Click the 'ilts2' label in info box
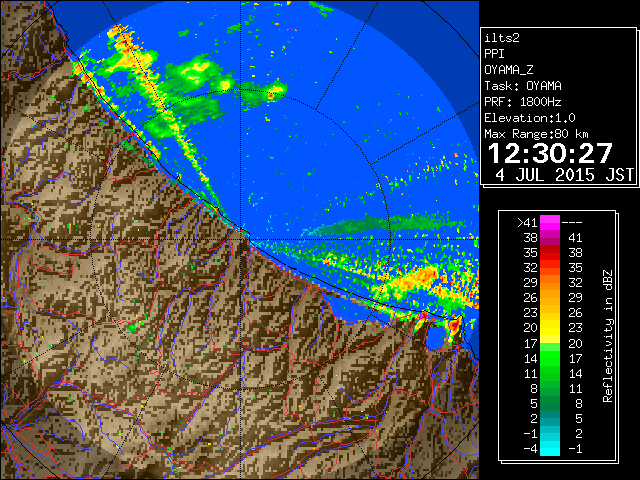Viewport: 640px width, 480px height. pos(502,38)
